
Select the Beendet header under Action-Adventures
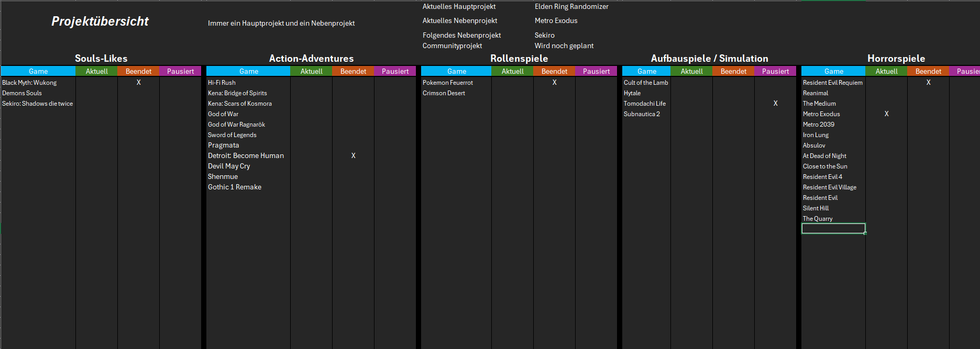click(353, 71)
